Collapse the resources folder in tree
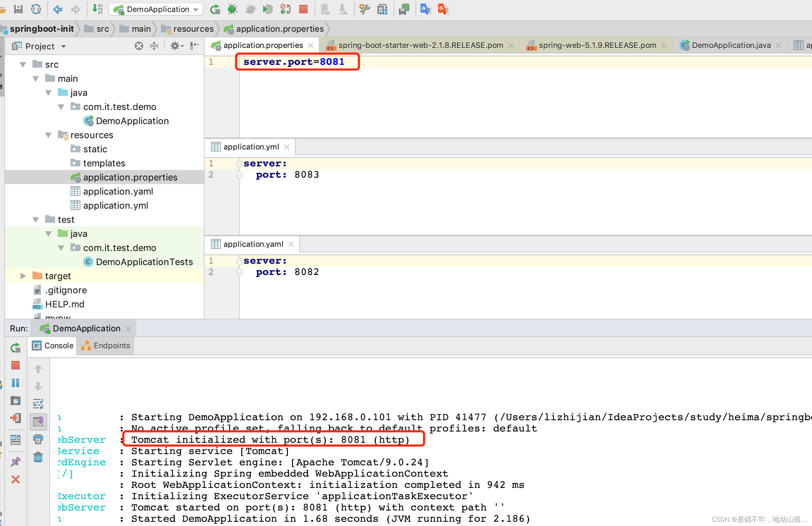Viewport: 812px width, 526px height. pos(49,135)
